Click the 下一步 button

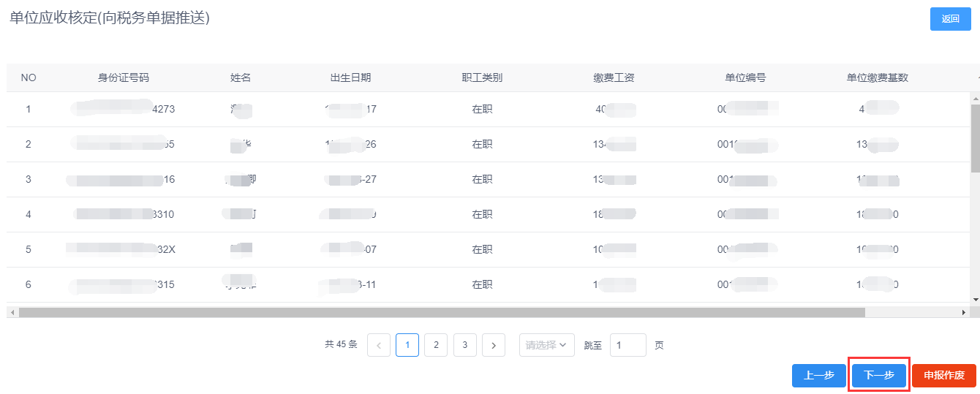[878, 376]
